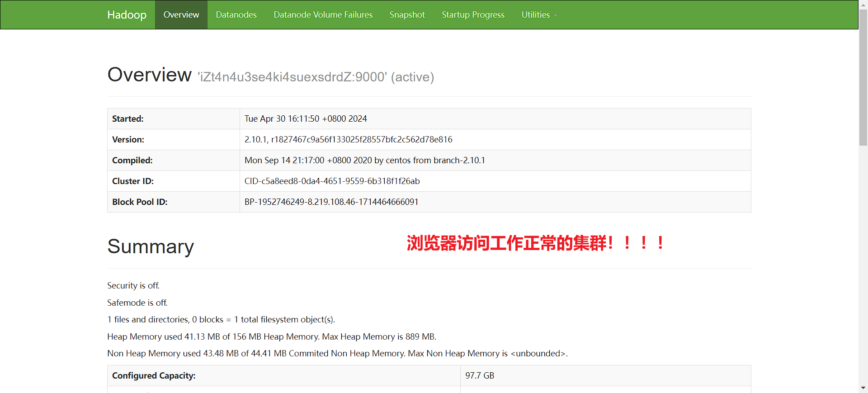Switch to the Snapshot tab
This screenshot has width=868, height=393.
coord(407,15)
